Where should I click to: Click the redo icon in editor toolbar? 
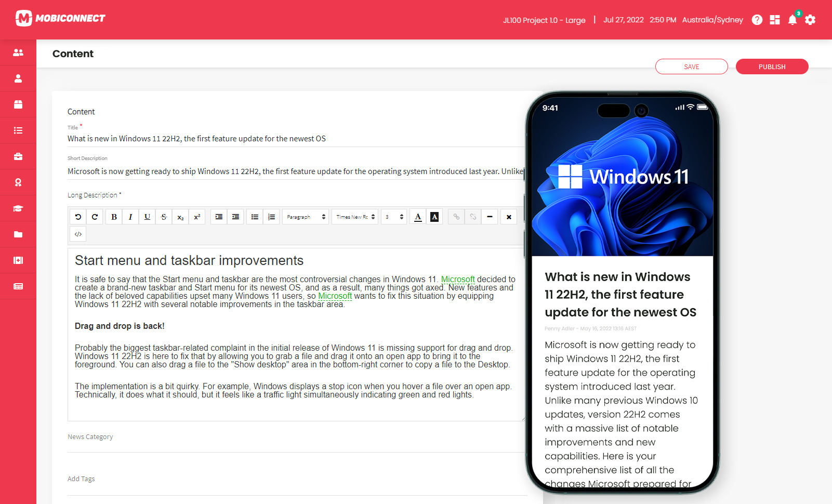[x=95, y=217]
